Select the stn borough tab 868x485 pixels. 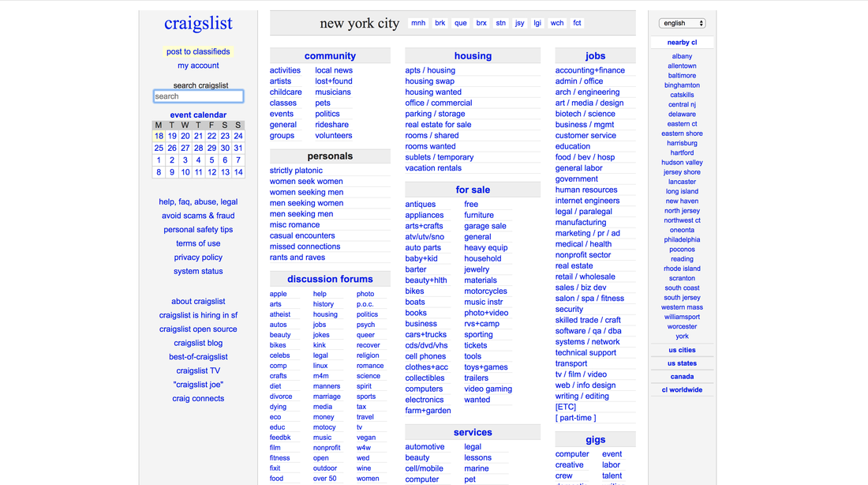(501, 23)
